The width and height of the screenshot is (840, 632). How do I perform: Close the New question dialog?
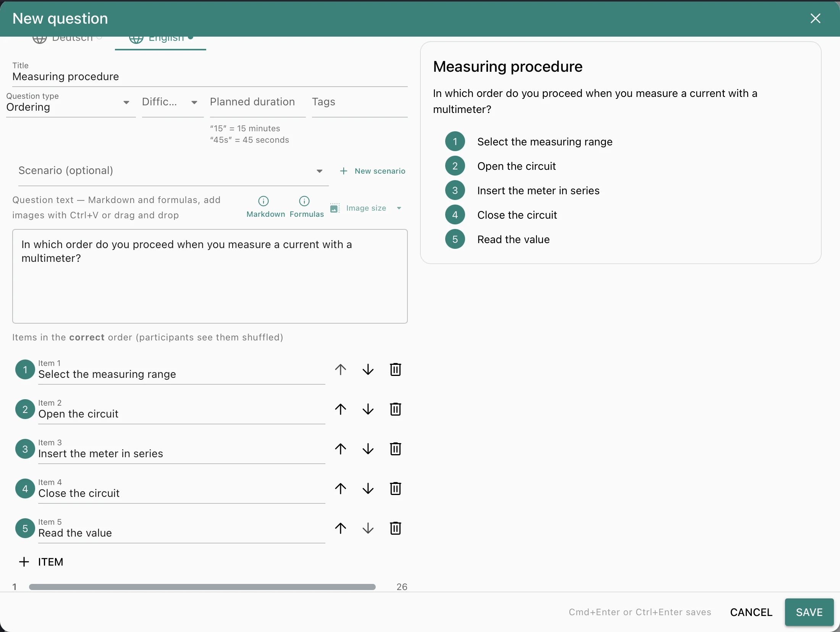(x=815, y=18)
